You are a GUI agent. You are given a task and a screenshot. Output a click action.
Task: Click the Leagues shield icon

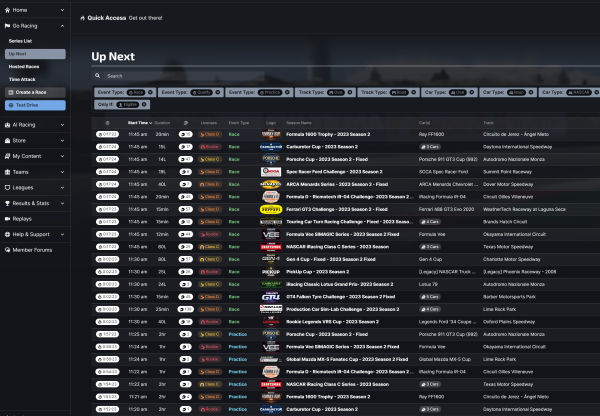[7, 188]
